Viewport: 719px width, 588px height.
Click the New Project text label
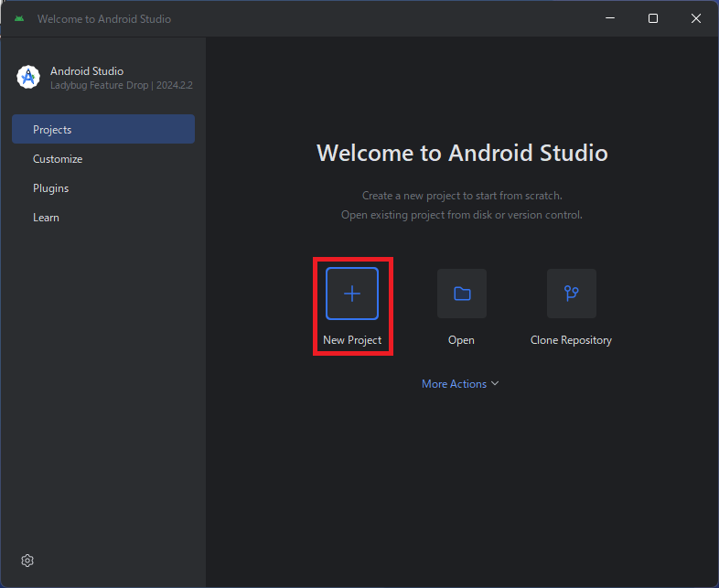tap(352, 340)
